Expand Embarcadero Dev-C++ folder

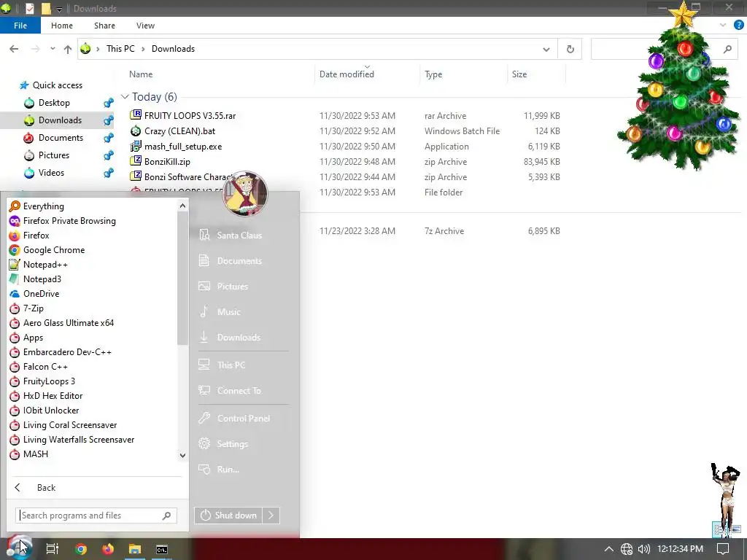click(60, 352)
